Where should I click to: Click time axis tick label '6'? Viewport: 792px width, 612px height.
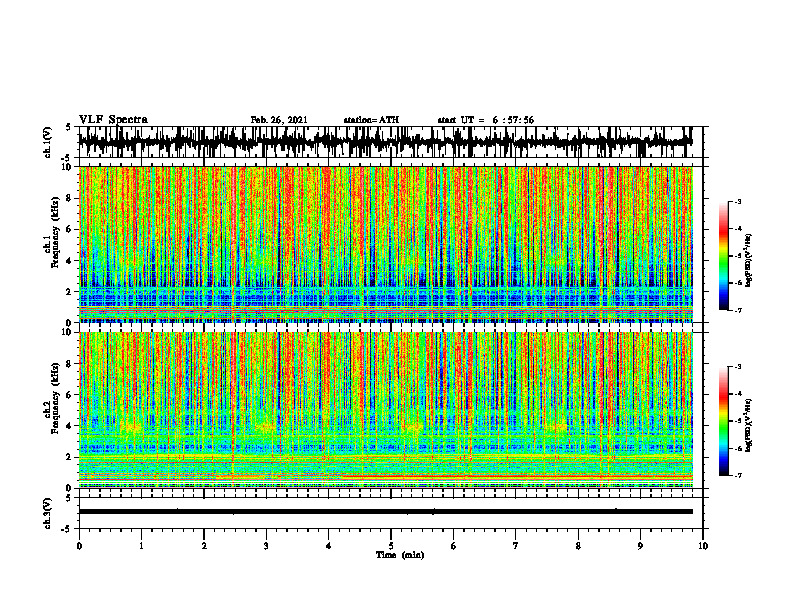pos(454,546)
